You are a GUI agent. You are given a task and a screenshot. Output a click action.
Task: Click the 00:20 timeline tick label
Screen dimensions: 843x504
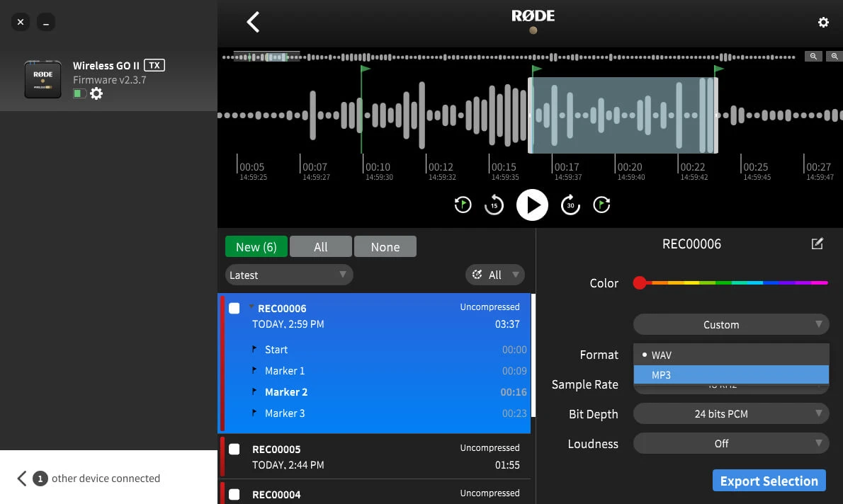630,167
